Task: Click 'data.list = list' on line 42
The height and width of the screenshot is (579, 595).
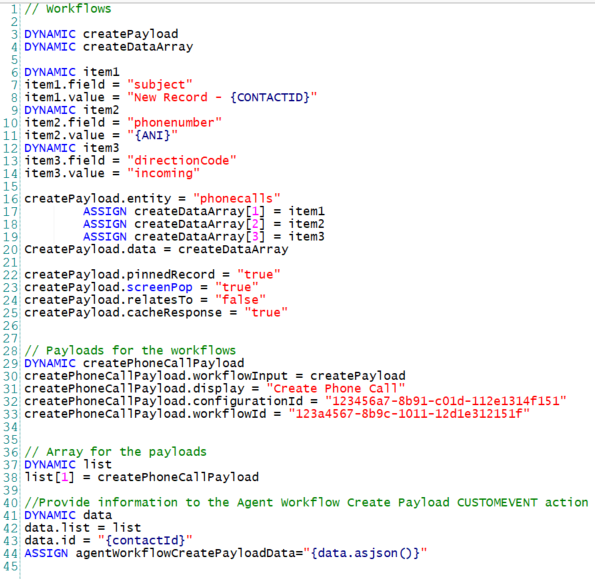Action: tap(83, 528)
